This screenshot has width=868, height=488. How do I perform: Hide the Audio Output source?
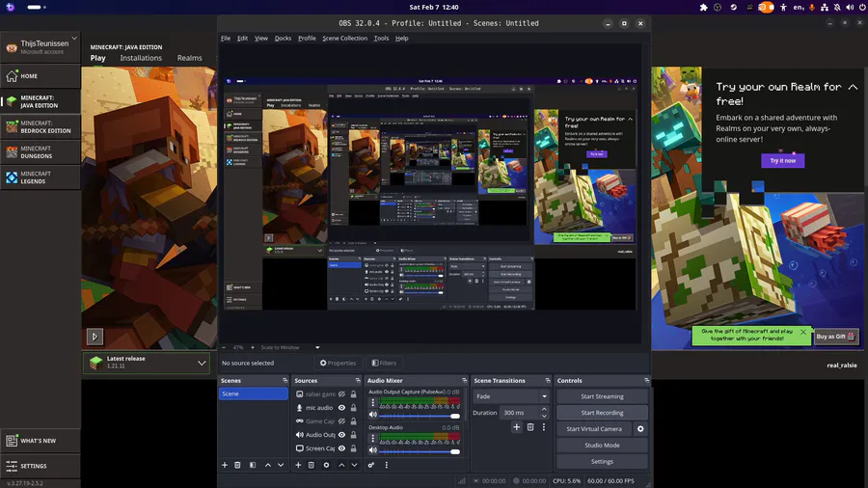pos(341,435)
